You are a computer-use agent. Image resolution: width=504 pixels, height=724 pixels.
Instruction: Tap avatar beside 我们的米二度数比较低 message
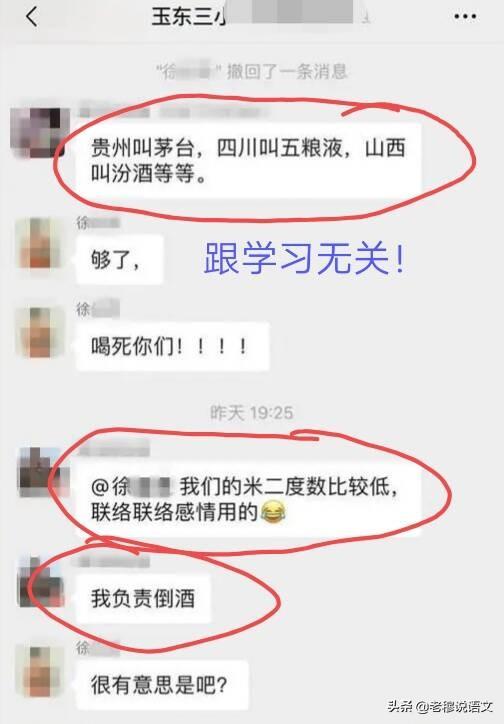[42, 472]
